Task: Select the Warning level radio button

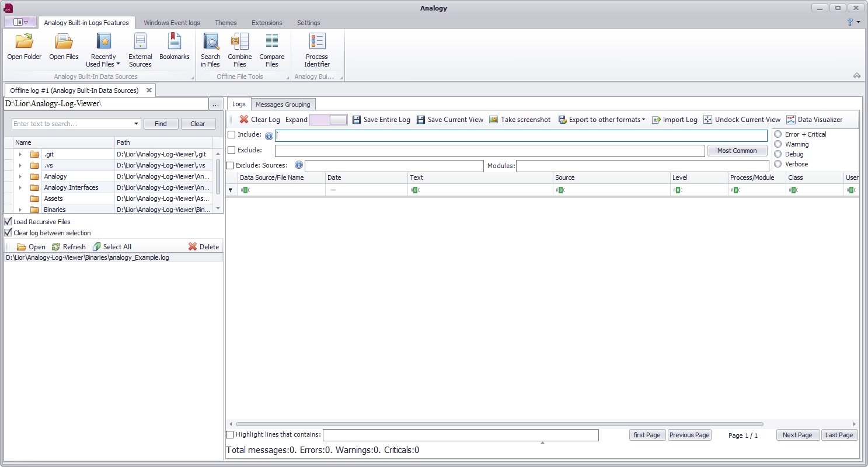Action: pyautogui.click(x=778, y=144)
